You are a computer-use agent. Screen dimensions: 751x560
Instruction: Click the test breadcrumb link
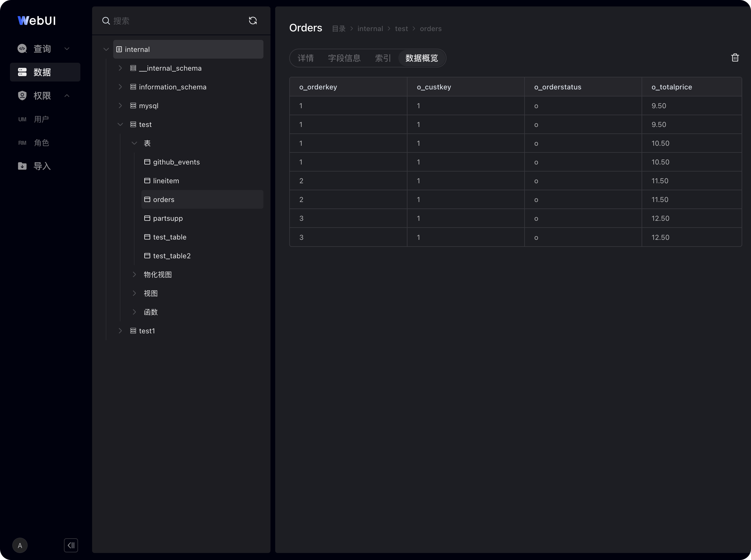[401, 29]
